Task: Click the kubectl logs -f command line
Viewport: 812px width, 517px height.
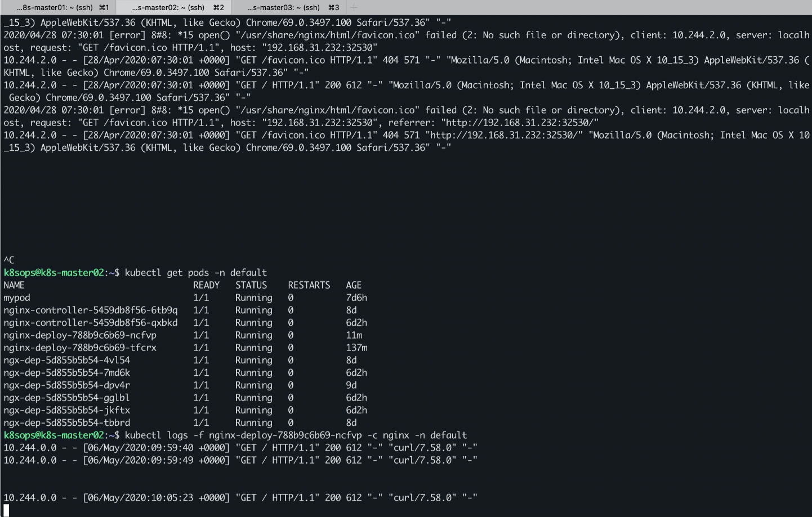Action: pos(296,435)
